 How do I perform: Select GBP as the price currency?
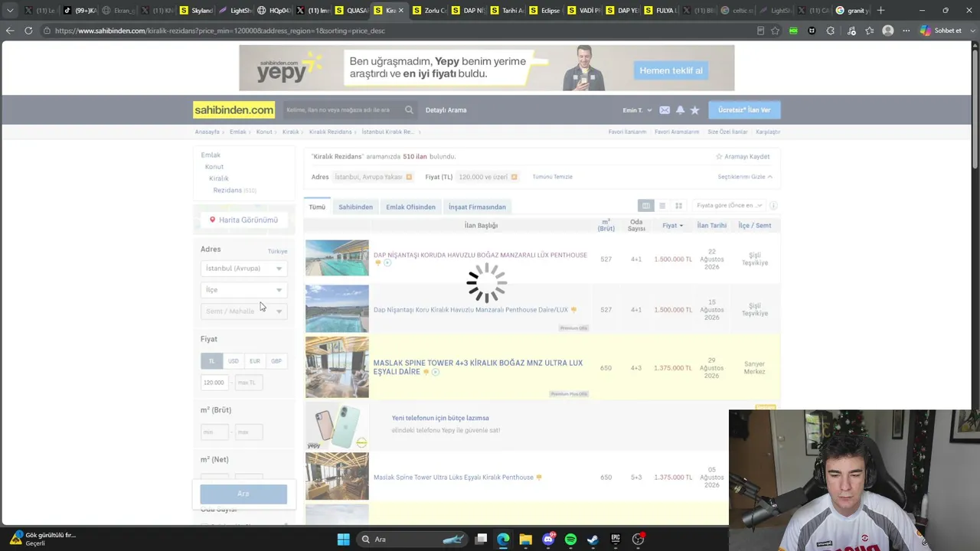pyautogui.click(x=276, y=361)
